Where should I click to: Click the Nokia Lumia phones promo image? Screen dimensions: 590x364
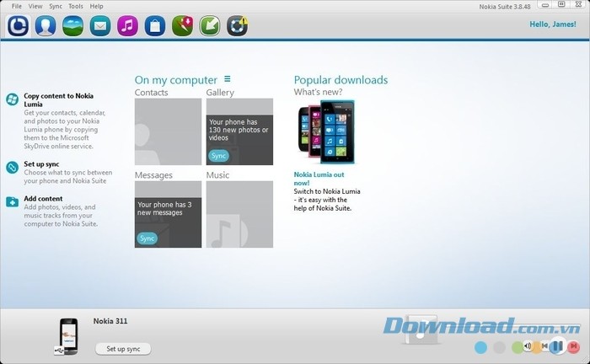[x=326, y=131]
